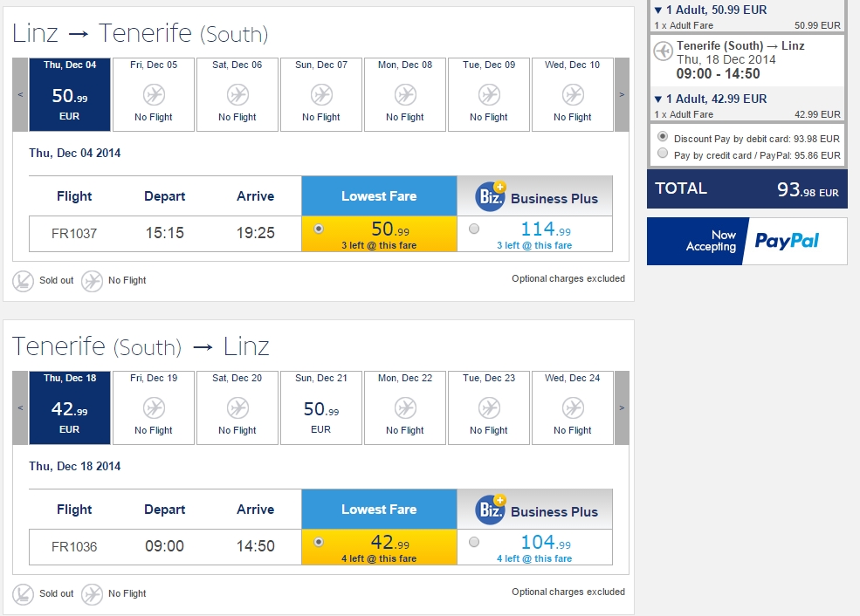Collapse the 1 Adult, 42.99 EUR breakdown
The height and width of the screenshot is (616, 860).
658,99
